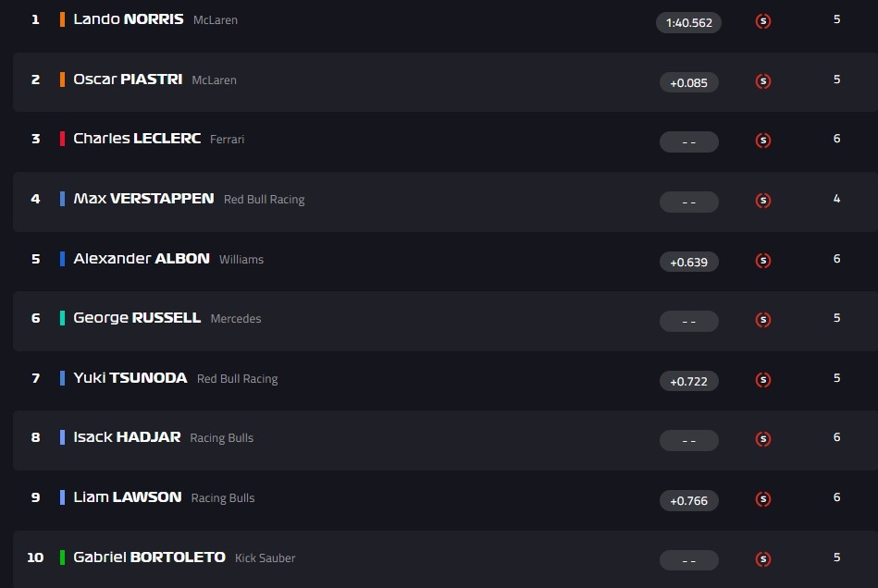This screenshot has height=588, width=878.
Task: Click Tsunoda's +0.722 gap badge
Action: 688,381
